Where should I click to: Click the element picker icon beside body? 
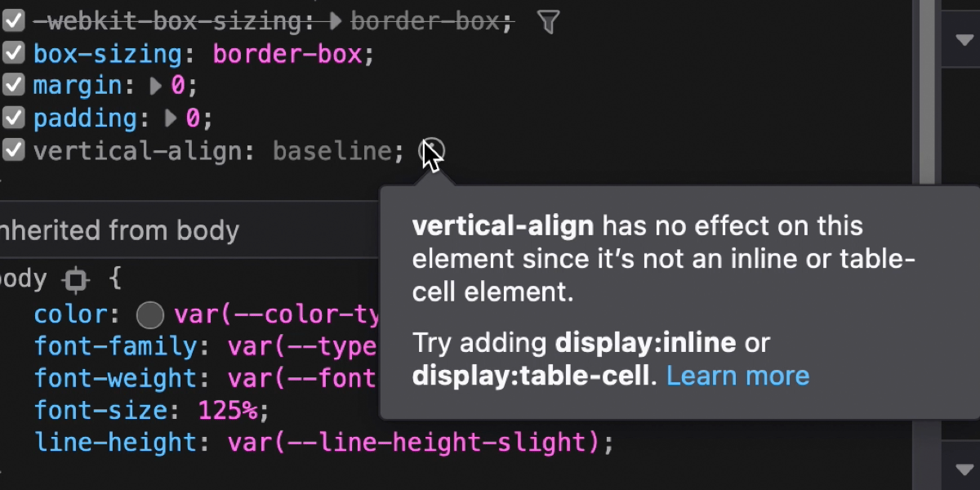(76, 281)
